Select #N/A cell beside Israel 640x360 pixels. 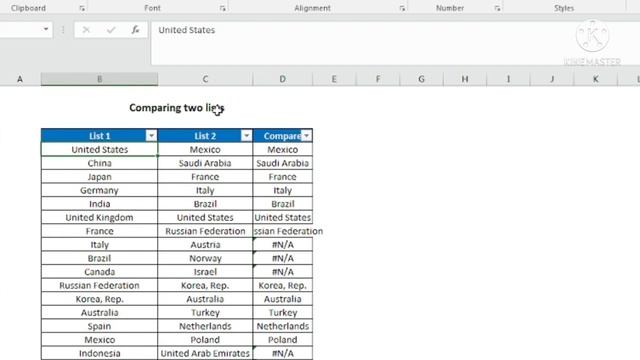click(282, 271)
